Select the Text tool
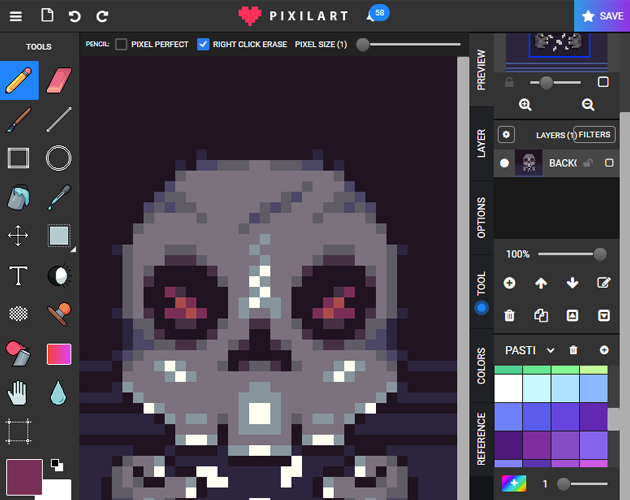Image resolution: width=630 pixels, height=500 pixels. pyautogui.click(x=18, y=275)
